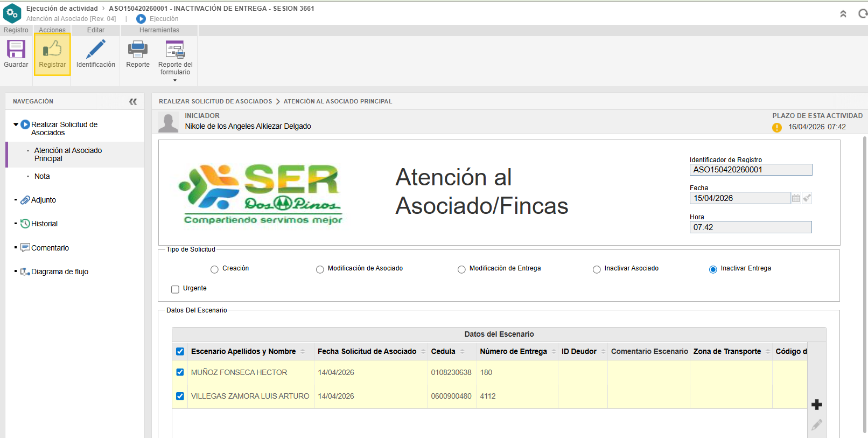868x438 pixels.
Task: Sort by the Cedula column header arrows
Action: [462, 351]
